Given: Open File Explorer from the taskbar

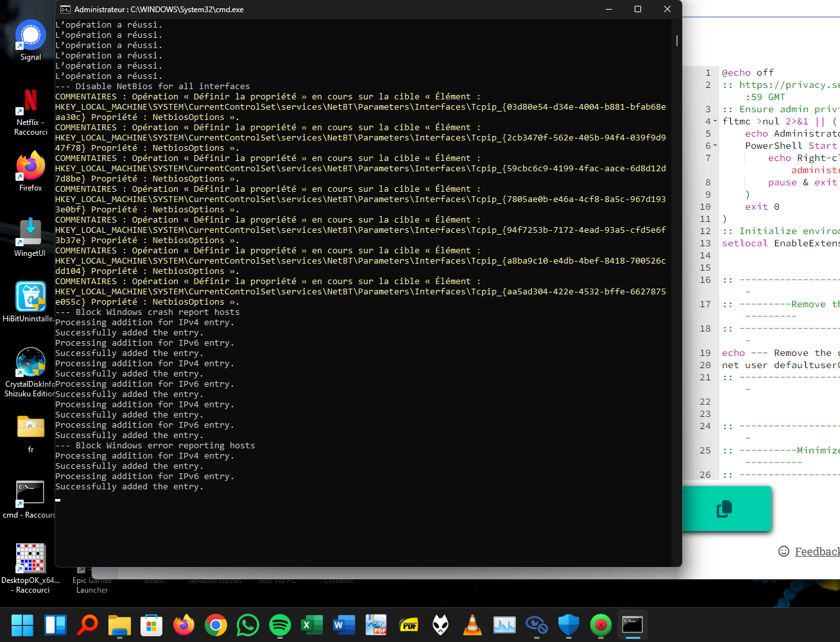Looking at the screenshot, I should (119, 625).
